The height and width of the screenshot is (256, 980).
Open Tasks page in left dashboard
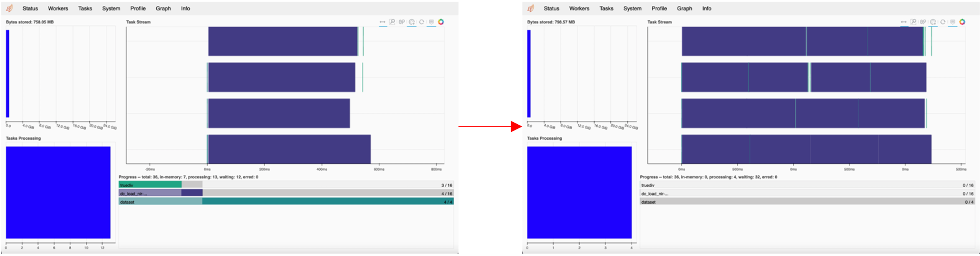85,8
